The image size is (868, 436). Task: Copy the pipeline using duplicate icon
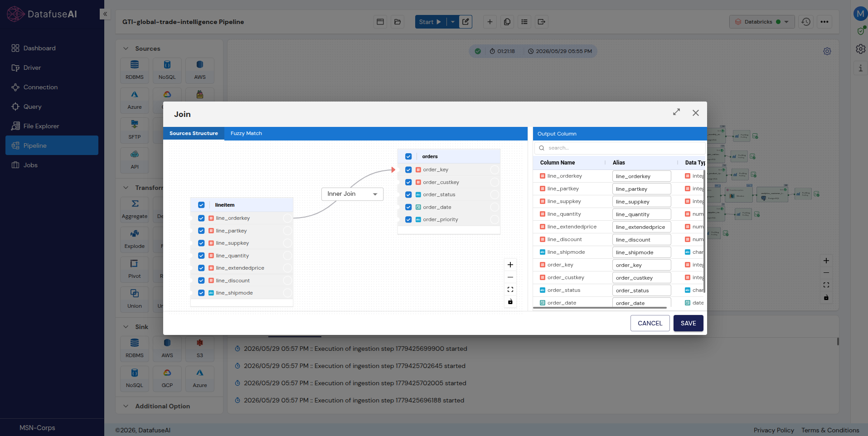[x=507, y=22]
